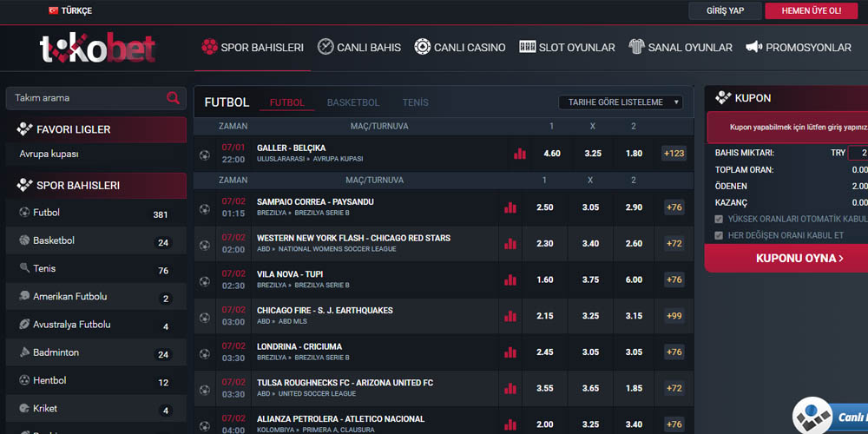Click soccer ball icon beside Vila Nova - Tupi row
The height and width of the screenshot is (434, 868).
tap(204, 281)
